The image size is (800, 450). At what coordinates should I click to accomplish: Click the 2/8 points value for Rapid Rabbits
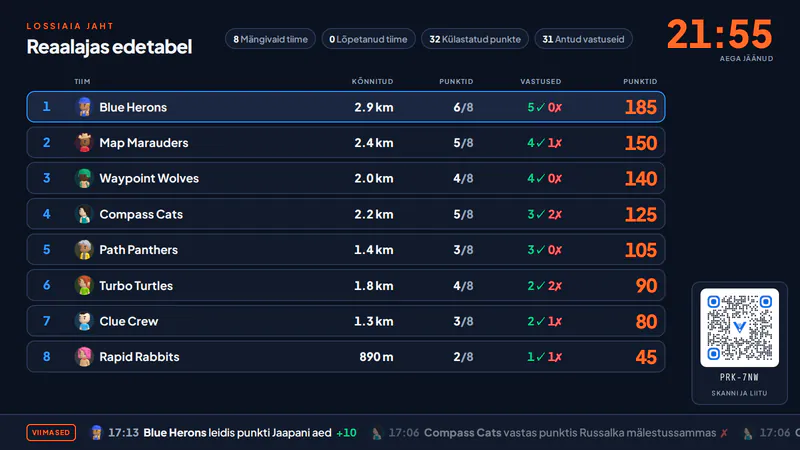(x=463, y=357)
